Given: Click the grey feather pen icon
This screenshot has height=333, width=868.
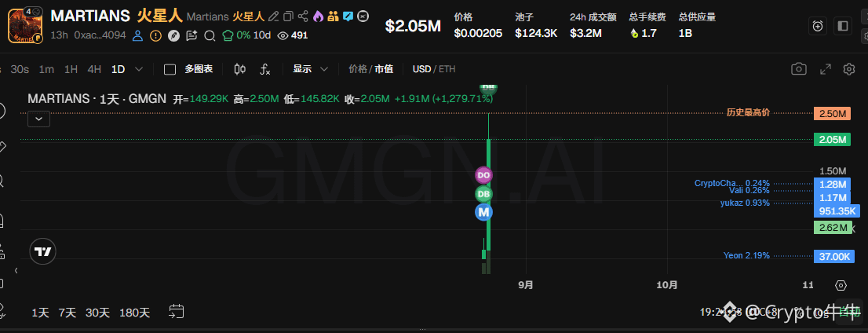Looking at the screenshot, I should [173, 35].
